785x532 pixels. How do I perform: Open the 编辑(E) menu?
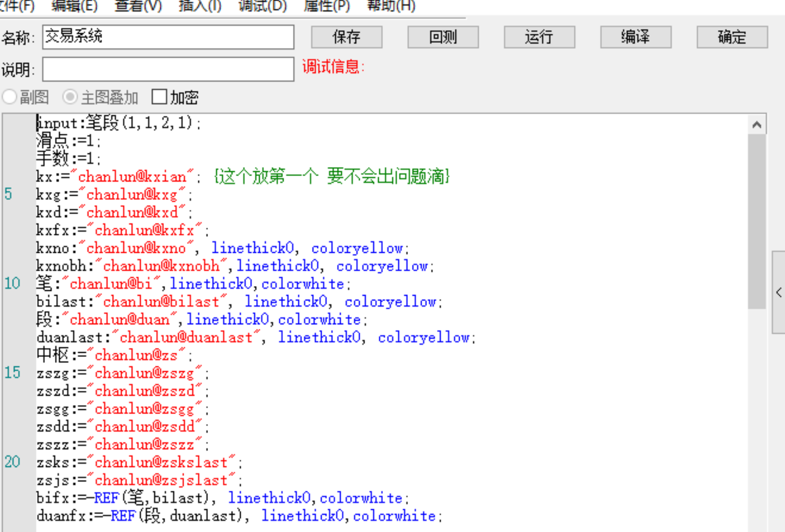74,6
